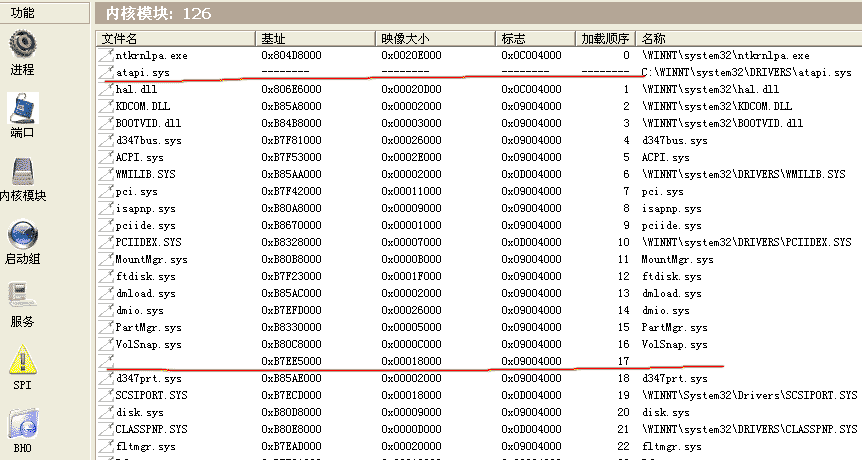Select the disk.sys file name

[140, 412]
